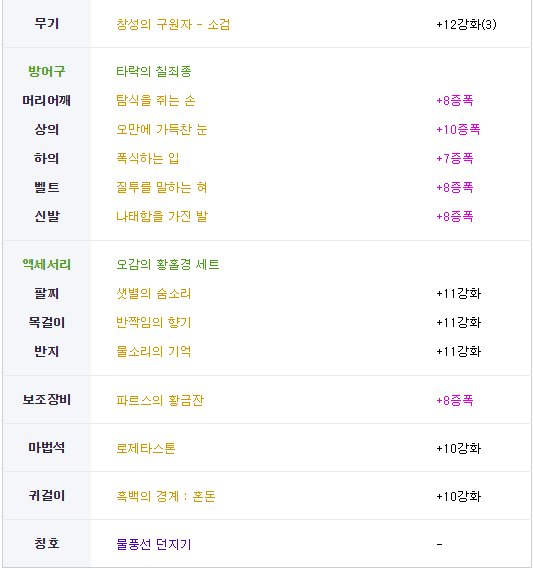Open the 나태함을 가진 발 shoes item
This screenshot has width=533, height=569.
[x=162, y=217]
